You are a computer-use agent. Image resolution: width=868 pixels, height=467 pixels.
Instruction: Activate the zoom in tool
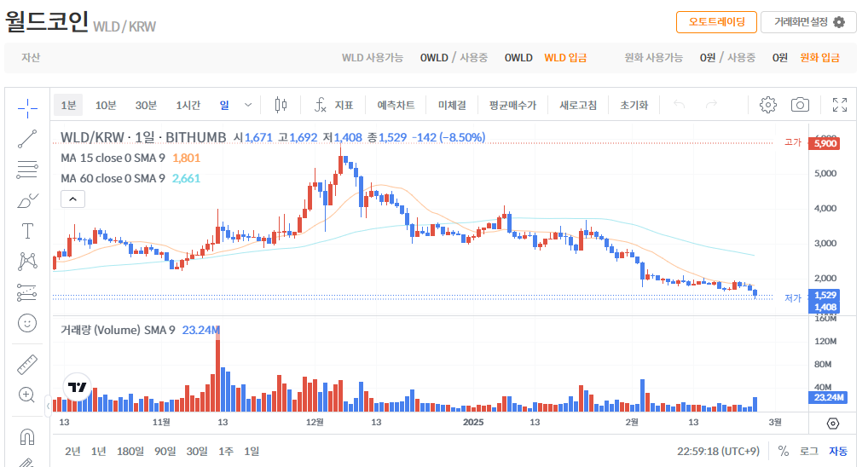[27, 395]
